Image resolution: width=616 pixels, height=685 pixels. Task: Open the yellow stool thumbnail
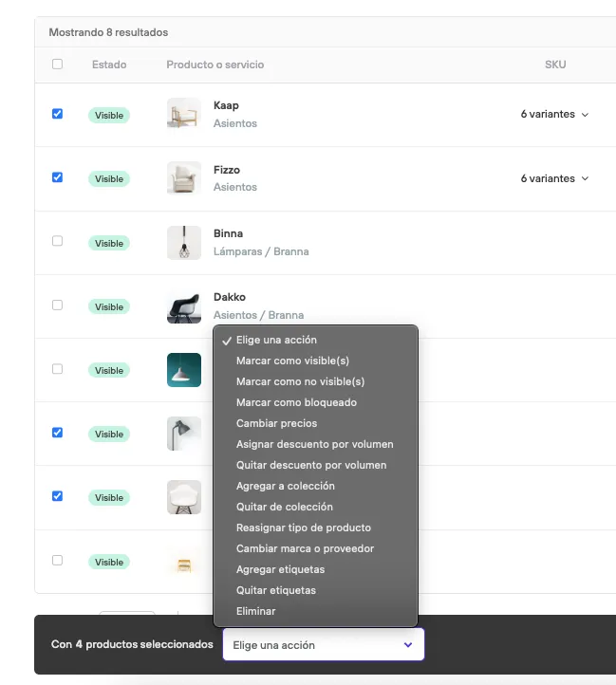pos(184,562)
